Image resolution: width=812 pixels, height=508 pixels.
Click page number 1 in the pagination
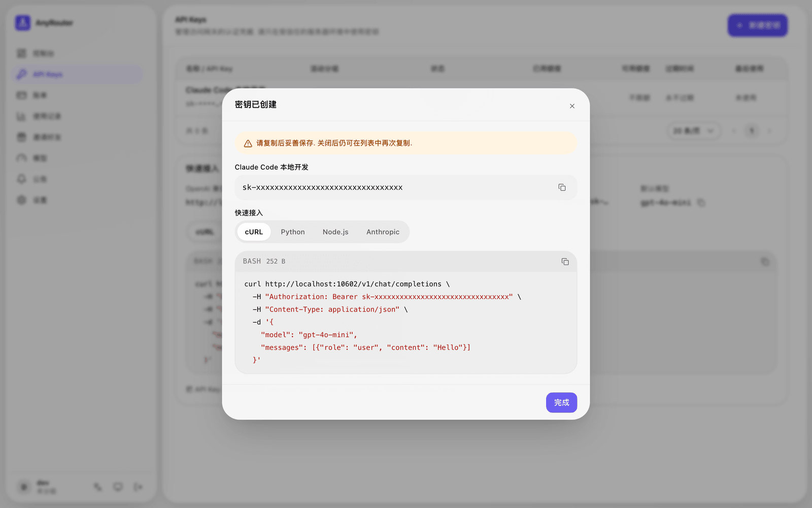[x=752, y=131]
